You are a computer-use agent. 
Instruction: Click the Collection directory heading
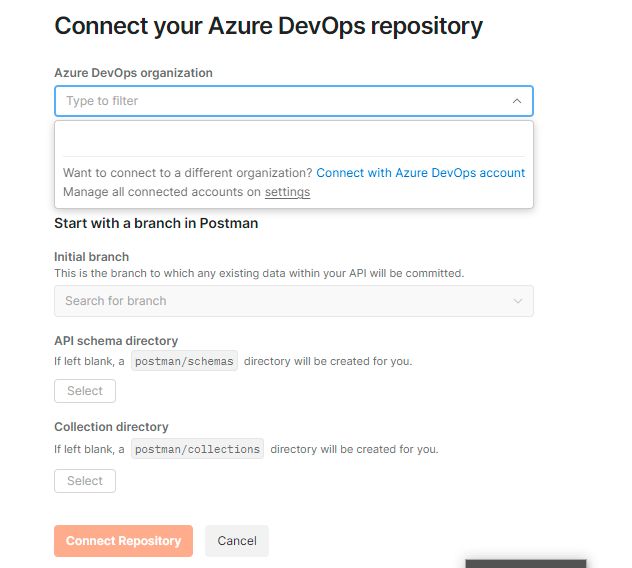(x=111, y=427)
